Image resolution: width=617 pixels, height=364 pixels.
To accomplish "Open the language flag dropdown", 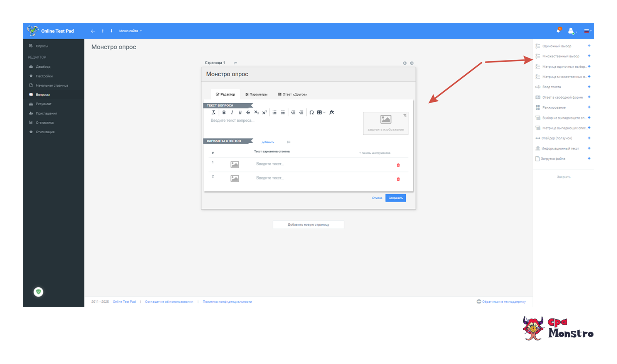I will point(588,31).
